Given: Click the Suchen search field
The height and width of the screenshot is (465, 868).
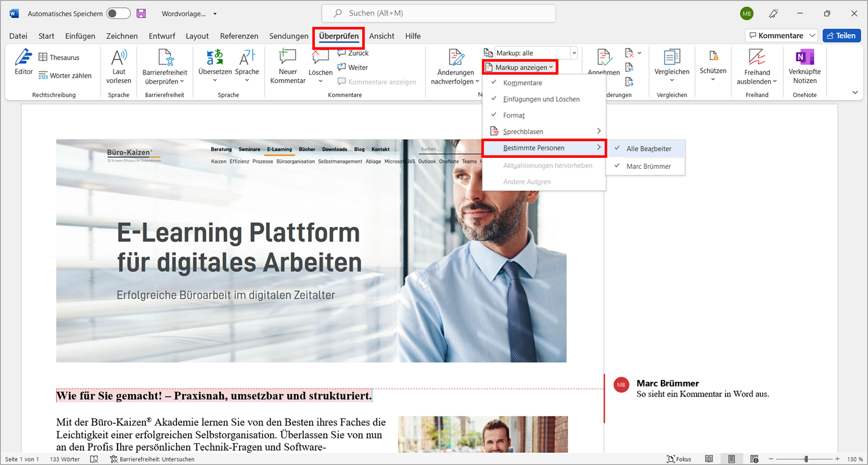Looking at the screenshot, I should (439, 13).
